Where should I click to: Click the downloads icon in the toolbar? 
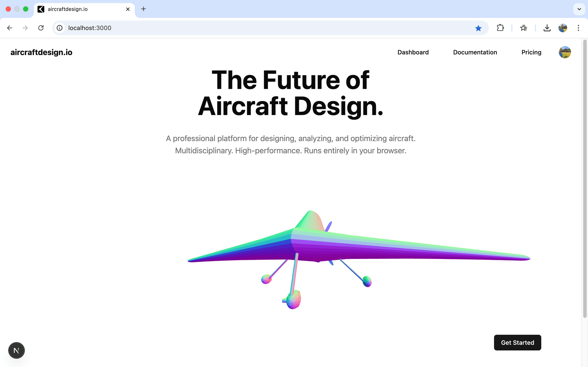(x=548, y=28)
